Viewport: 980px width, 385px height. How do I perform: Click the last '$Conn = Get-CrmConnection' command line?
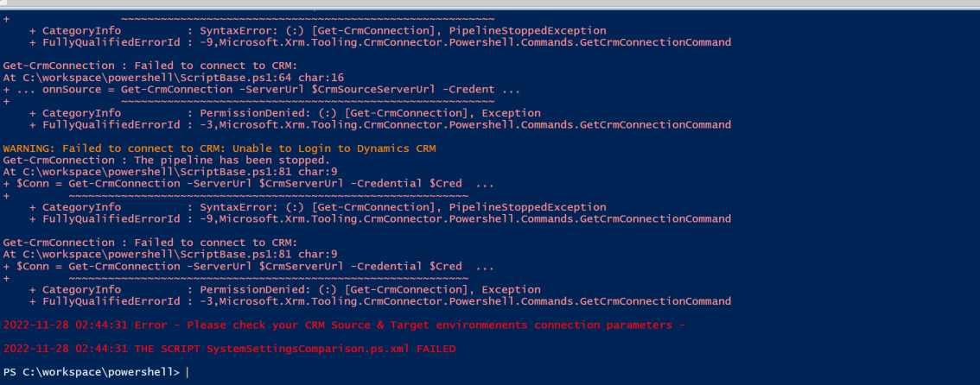tap(248, 267)
